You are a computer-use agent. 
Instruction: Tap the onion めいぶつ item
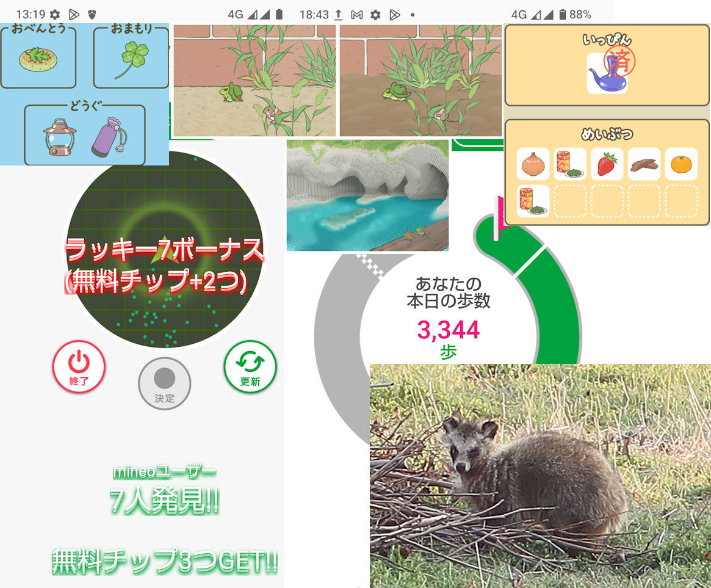click(x=533, y=164)
